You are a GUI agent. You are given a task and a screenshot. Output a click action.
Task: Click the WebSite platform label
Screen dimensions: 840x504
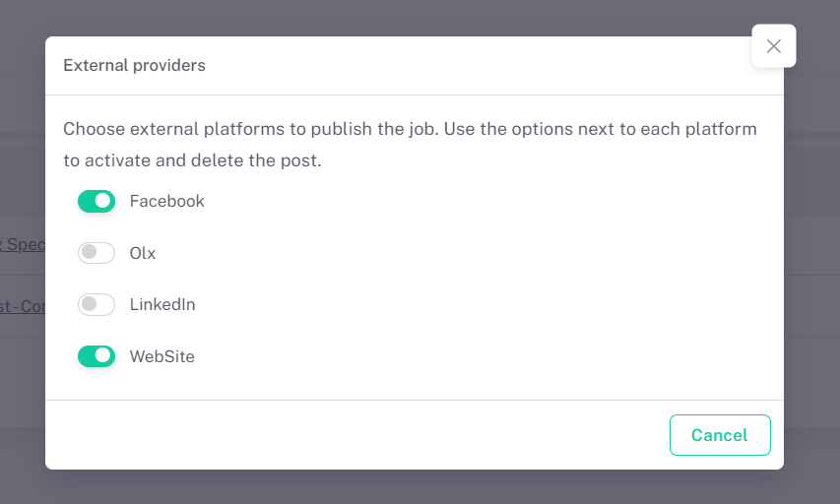click(162, 356)
